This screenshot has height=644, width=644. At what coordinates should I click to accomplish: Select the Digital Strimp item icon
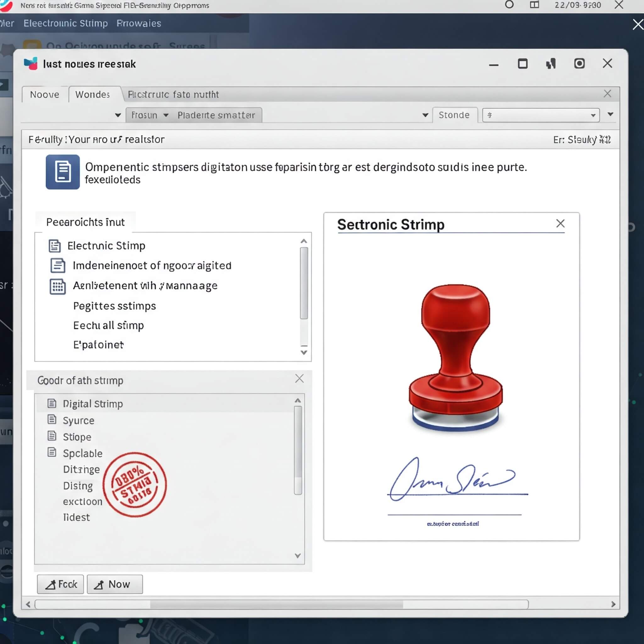tap(52, 403)
